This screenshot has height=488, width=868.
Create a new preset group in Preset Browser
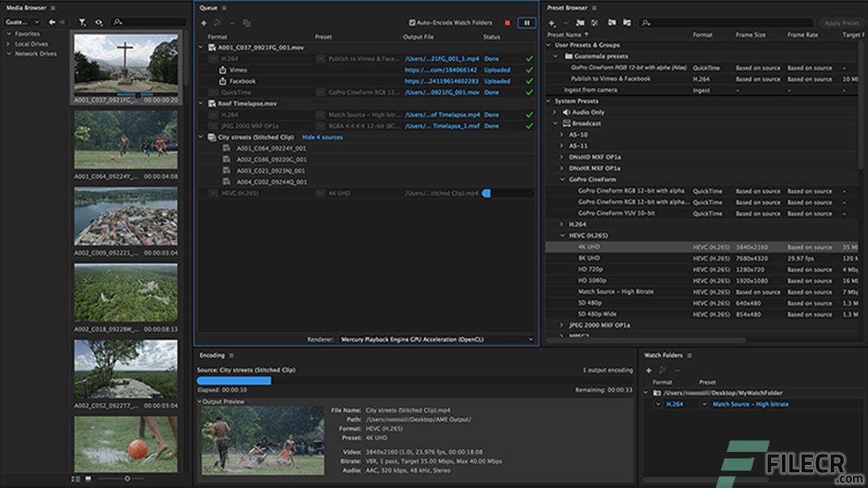580,23
